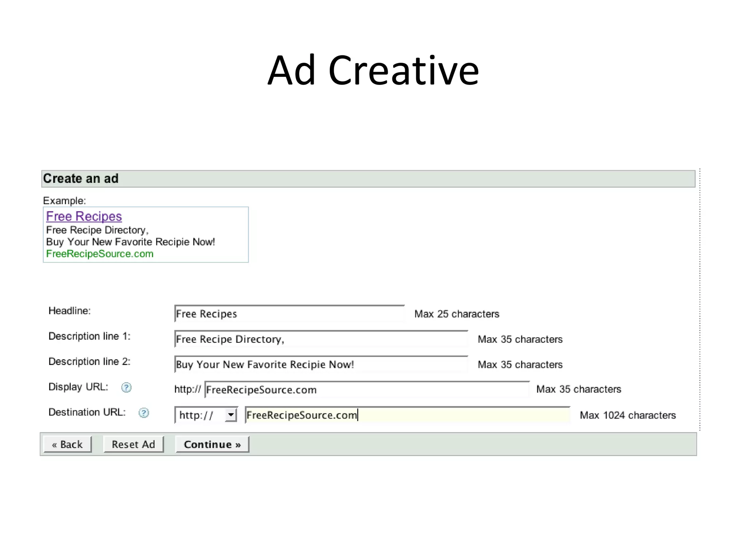Open the Display URL help icon

[x=126, y=387]
